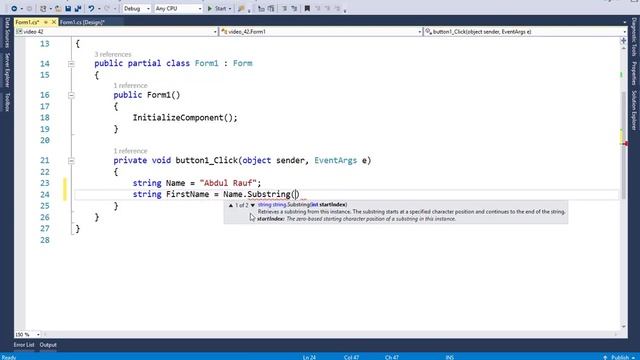Click the EventArgs type on line 21
Image resolution: width=640 pixels, height=360 pixels.
coord(336,160)
